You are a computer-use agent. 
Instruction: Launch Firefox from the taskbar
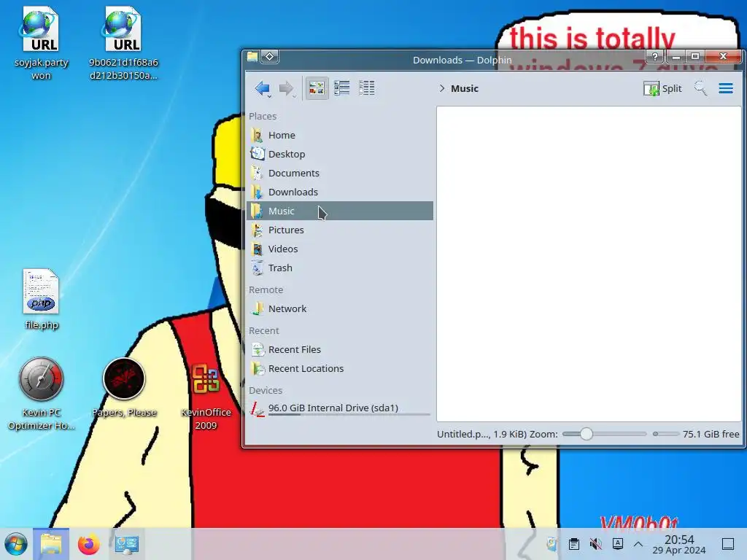click(x=88, y=544)
